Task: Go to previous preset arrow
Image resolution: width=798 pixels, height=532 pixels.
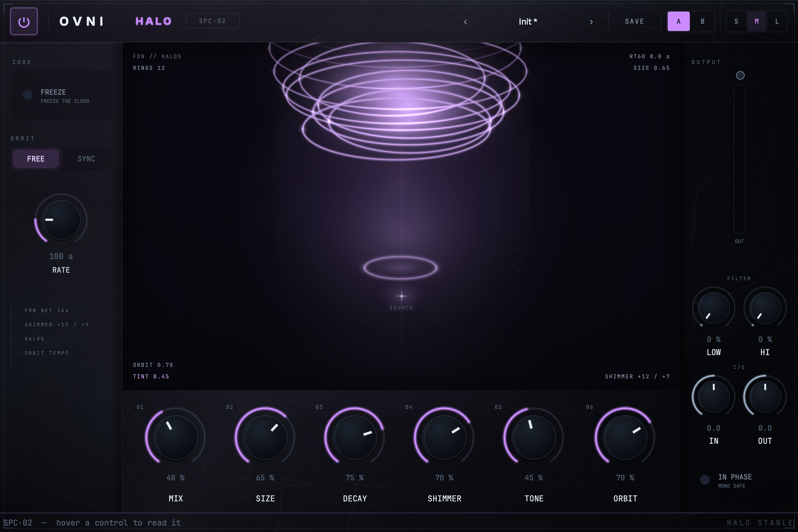Action: point(465,22)
